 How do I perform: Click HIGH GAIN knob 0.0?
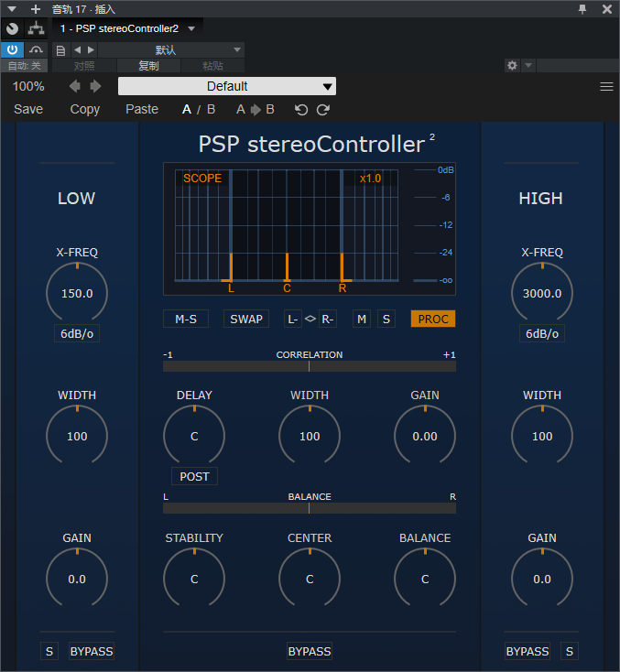pyautogui.click(x=542, y=579)
